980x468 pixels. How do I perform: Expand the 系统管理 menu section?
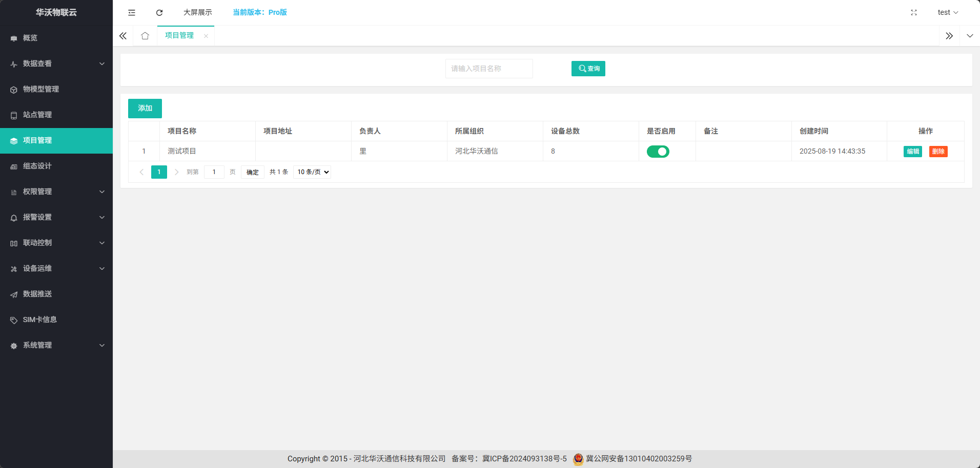click(x=37, y=345)
